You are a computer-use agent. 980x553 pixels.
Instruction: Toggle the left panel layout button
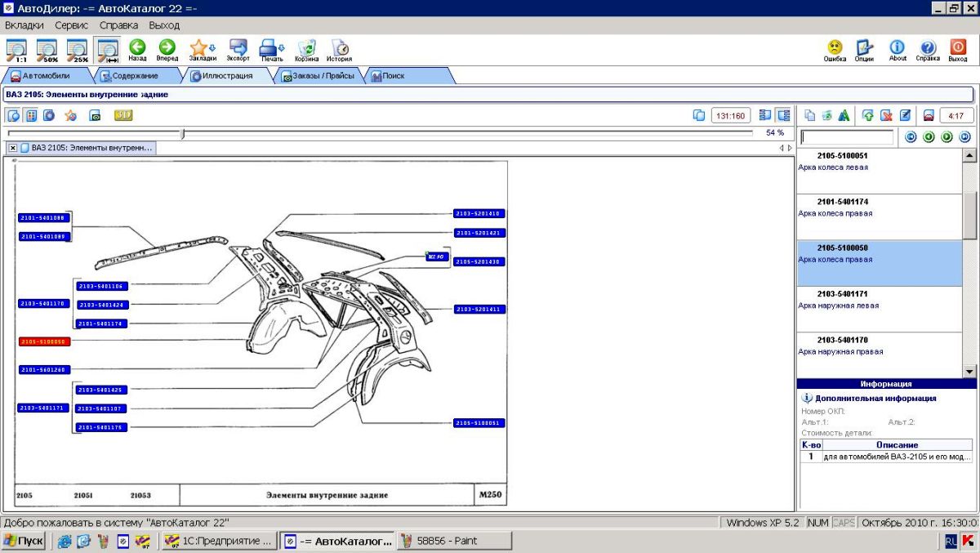coord(765,115)
